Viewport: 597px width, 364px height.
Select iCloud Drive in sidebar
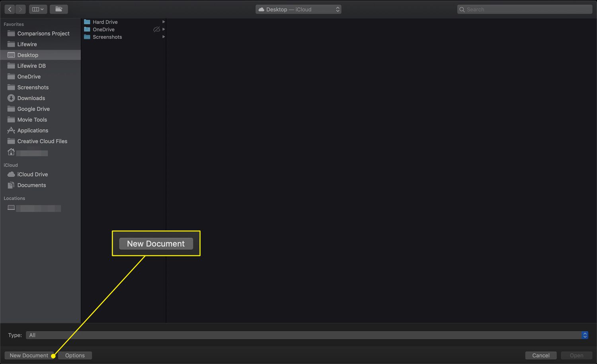pos(32,174)
